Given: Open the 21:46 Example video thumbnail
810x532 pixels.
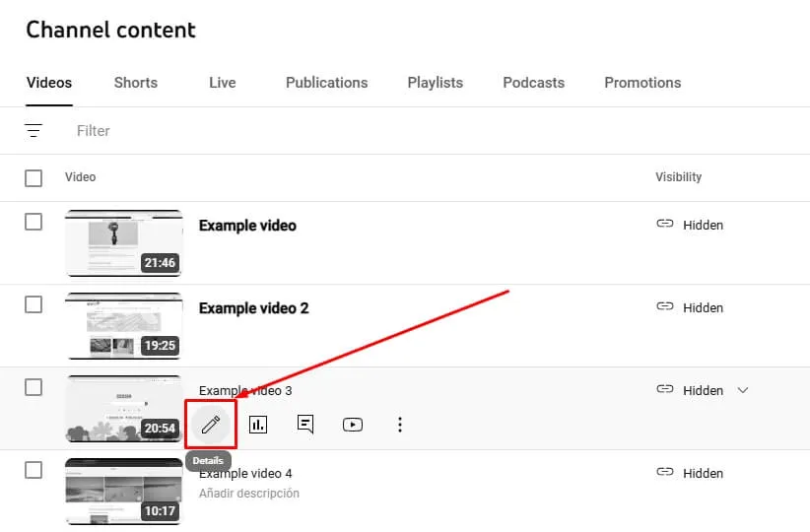Looking at the screenshot, I should [123, 242].
